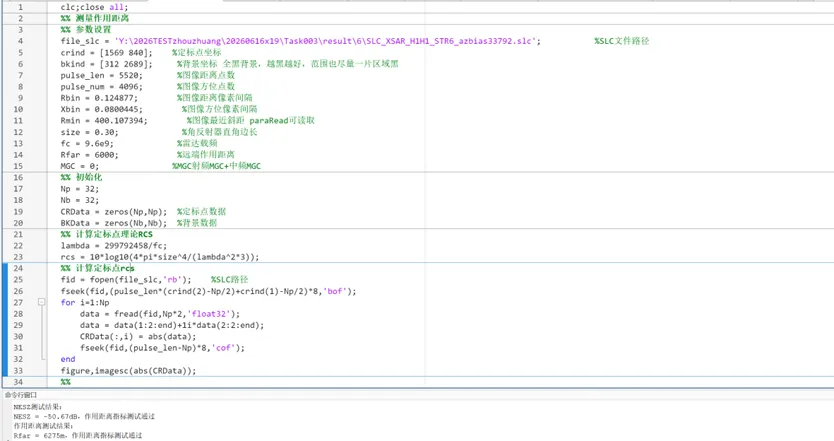Click 'BKData = zeros(Nb,Nb);' code
Image resolution: width=834 pixels, height=441 pixels.
pyautogui.click(x=113, y=223)
